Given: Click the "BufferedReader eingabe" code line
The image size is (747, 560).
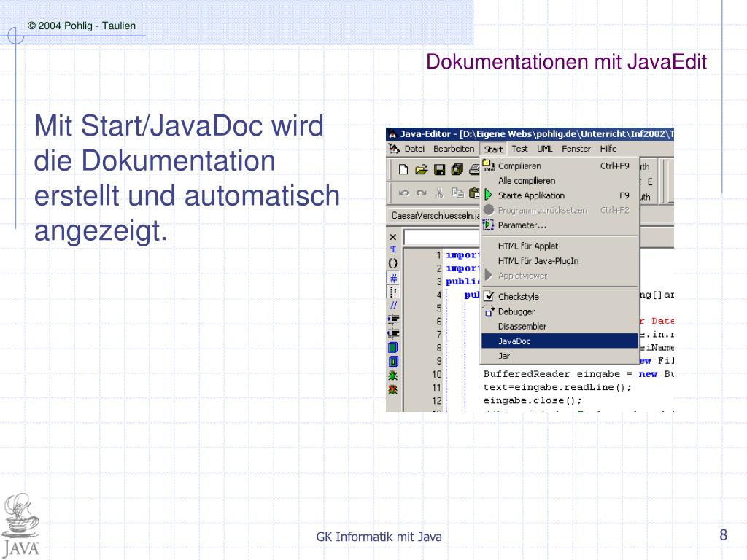Looking at the screenshot, I should tap(578, 374).
